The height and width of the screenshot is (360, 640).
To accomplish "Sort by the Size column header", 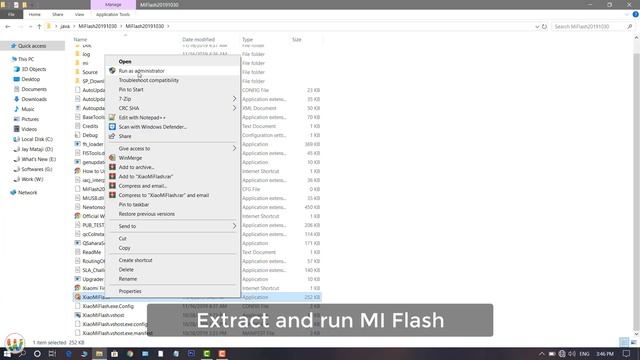I will coord(297,40).
